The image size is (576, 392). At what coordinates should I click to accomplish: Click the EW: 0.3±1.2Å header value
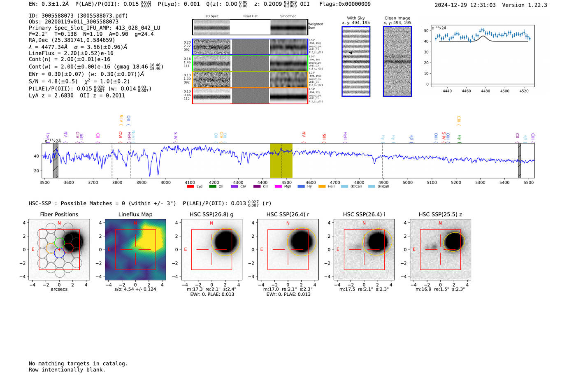pos(49,4)
